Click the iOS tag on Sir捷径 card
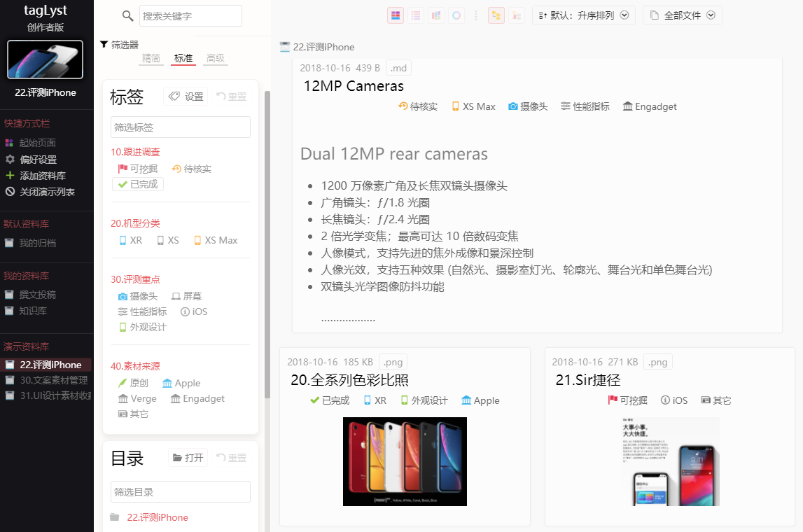 (x=674, y=400)
